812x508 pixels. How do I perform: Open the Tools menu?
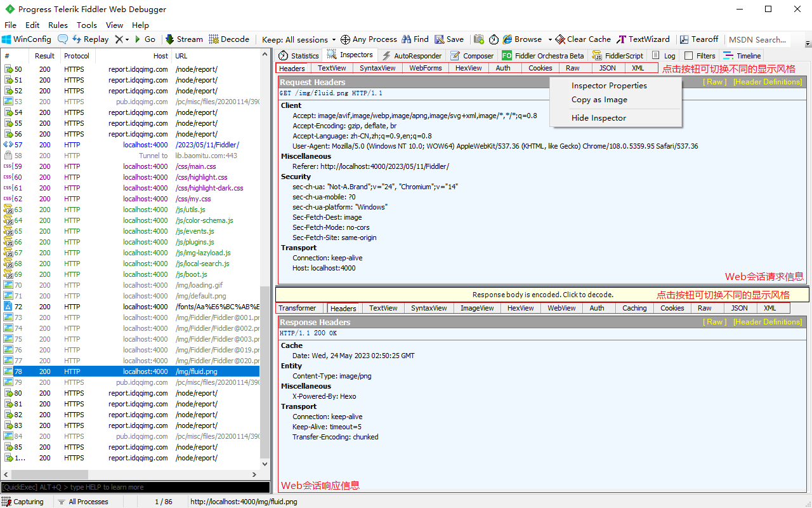87,25
